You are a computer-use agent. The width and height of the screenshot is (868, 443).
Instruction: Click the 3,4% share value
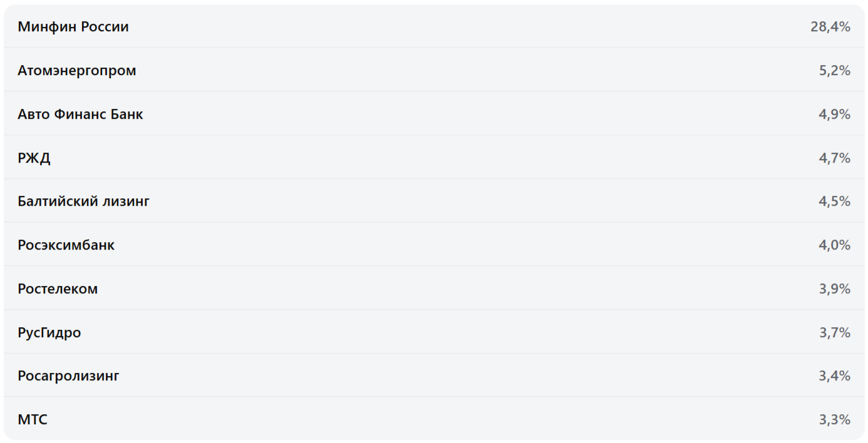pos(834,376)
